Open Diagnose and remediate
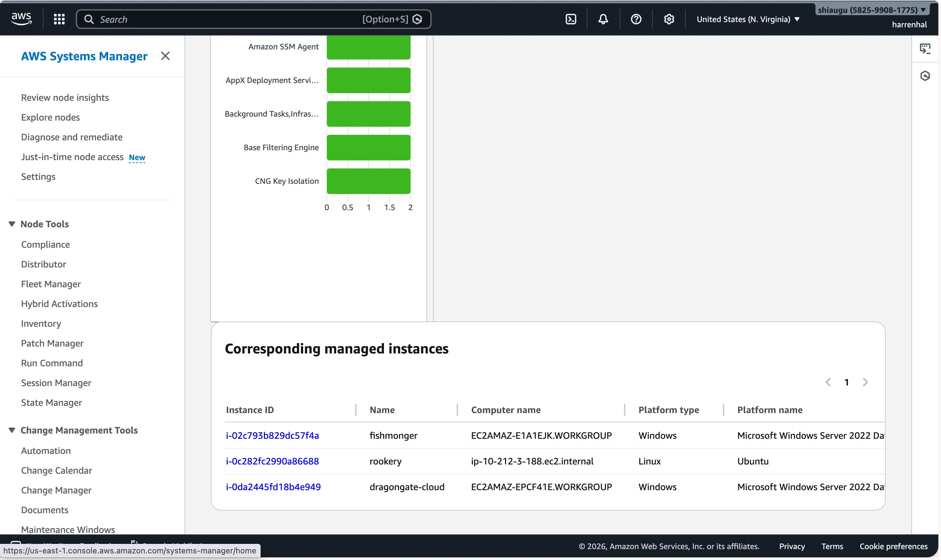941x560 pixels. coord(72,137)
